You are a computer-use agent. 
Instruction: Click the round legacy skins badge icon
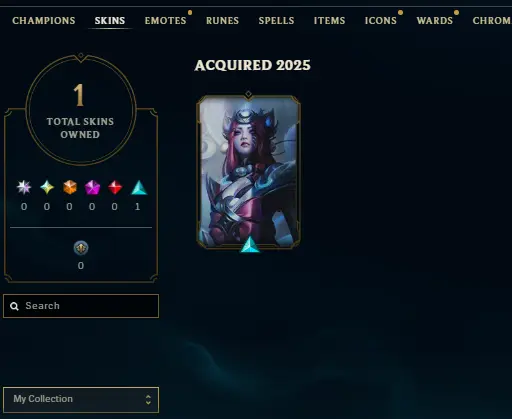(x=81, y=248)
